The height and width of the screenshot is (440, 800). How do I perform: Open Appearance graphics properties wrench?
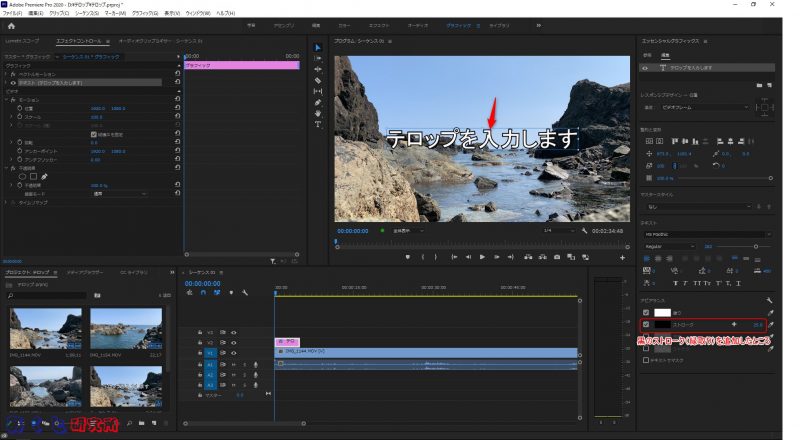(769, 300)
